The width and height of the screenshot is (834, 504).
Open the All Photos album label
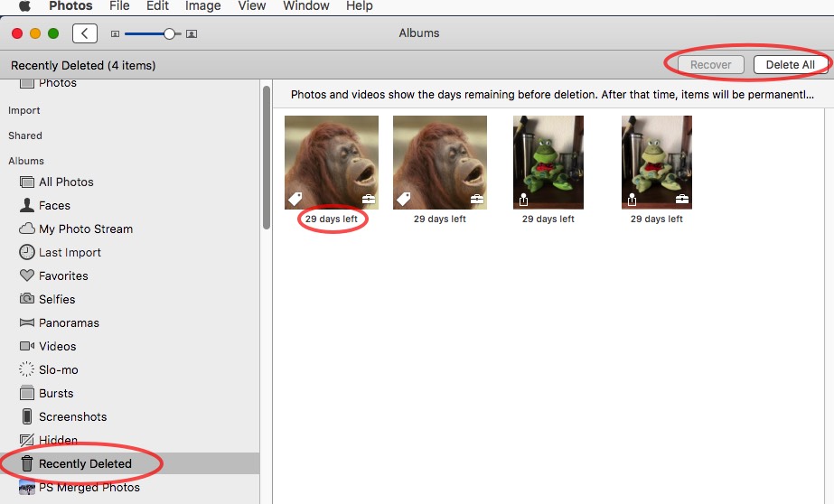tap(66, 182)
